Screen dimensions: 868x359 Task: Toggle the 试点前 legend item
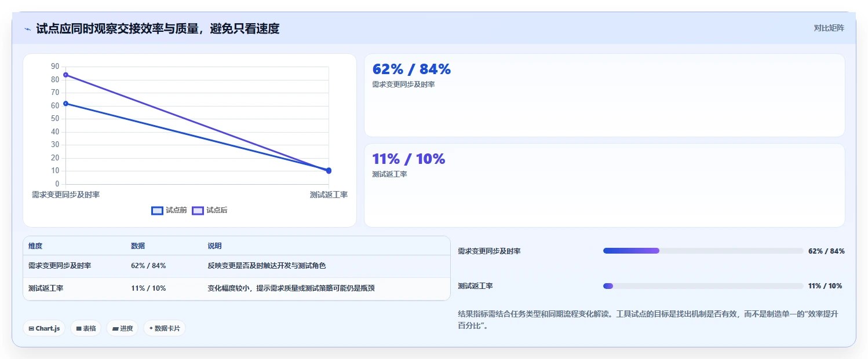(x=169, y=210)
